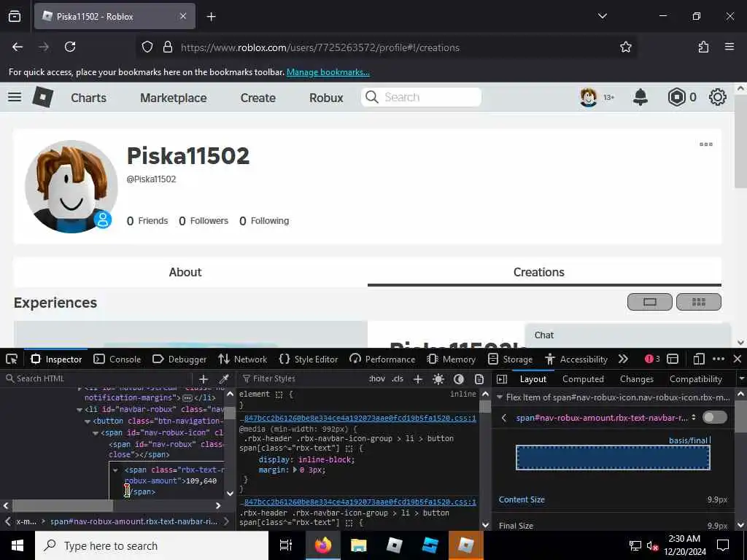The image size is (747, 560).
Task: Click the tracking protection shield icon
Action: click(x=147, y=47)
